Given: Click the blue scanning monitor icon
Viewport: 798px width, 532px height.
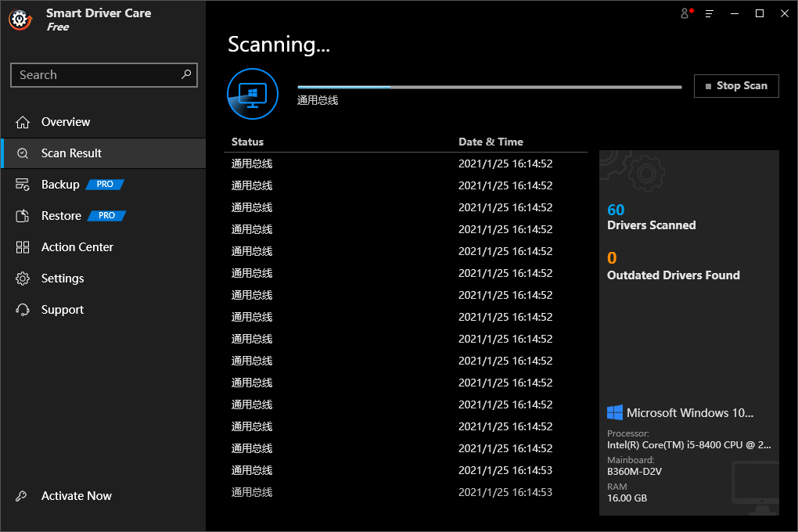Looking at the screenshot, I should pyautogui.click(x=252, y=94).
